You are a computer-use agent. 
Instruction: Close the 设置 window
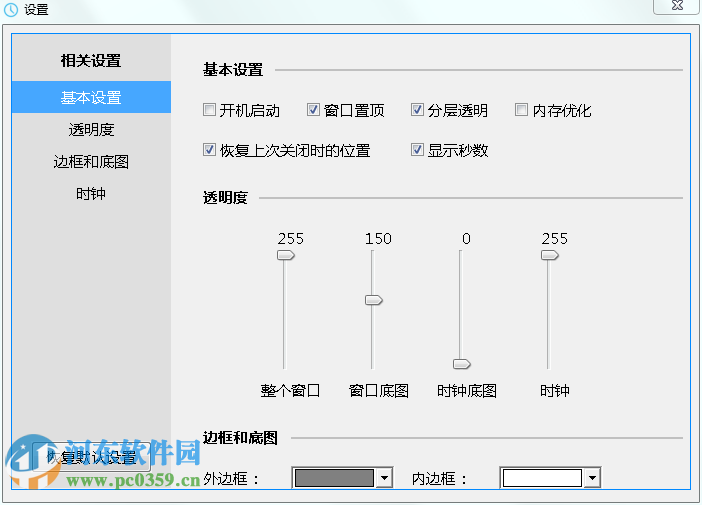(676, 6)
